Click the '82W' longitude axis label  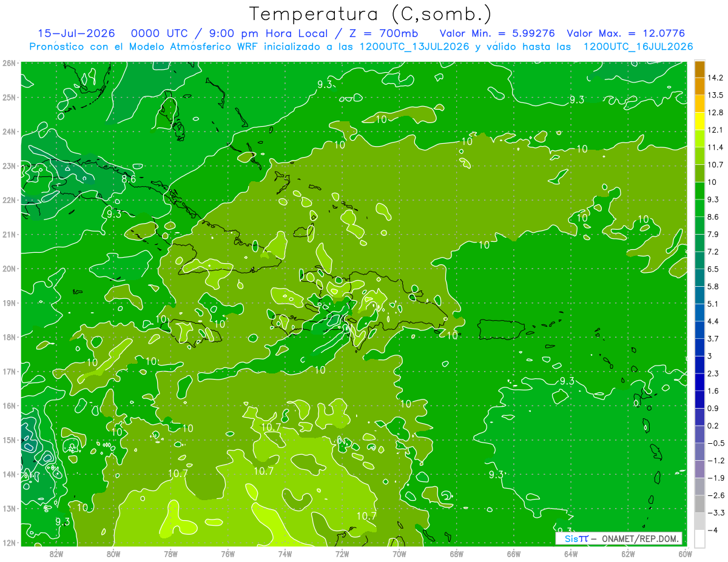(x=56, y=553)
